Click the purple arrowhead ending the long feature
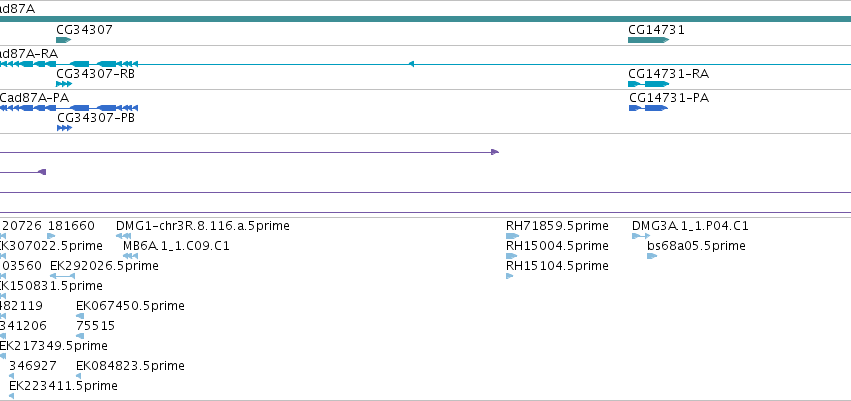This screenshot has width=851, height=401. point(495,152)
